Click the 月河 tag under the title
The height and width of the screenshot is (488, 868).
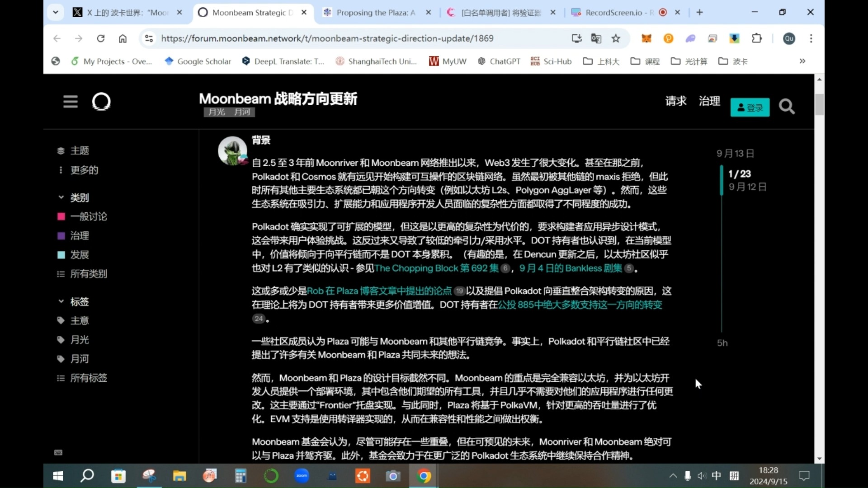pos(242,112)
